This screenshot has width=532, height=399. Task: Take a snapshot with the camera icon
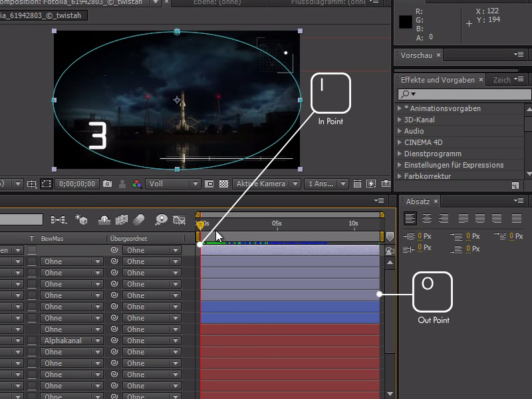tap(107, 184)
